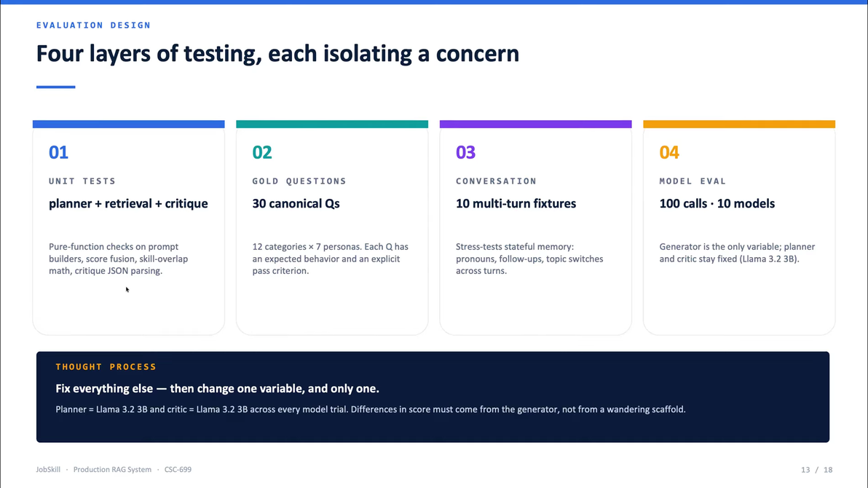868x488 pixels.
Task: Click the 13 / 18 slide page counter
Action: 816,470
